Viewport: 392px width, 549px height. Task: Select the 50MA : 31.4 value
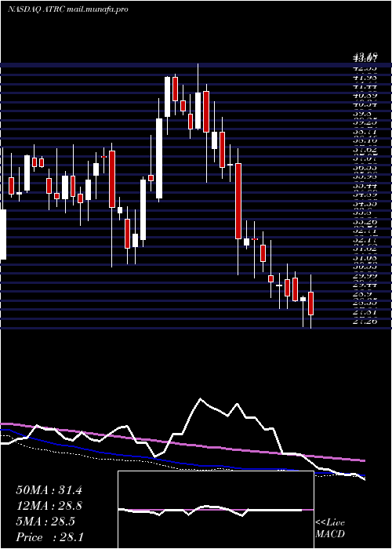[49, 490]
